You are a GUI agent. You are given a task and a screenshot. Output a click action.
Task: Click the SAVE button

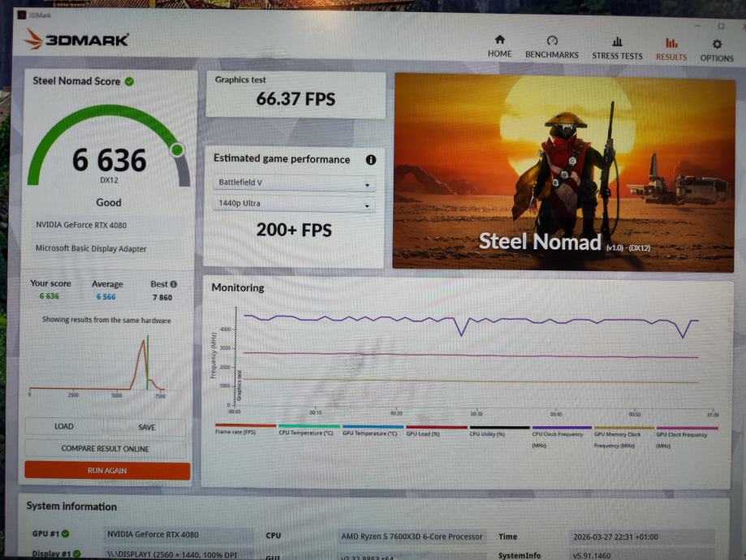tap(147, 427)
